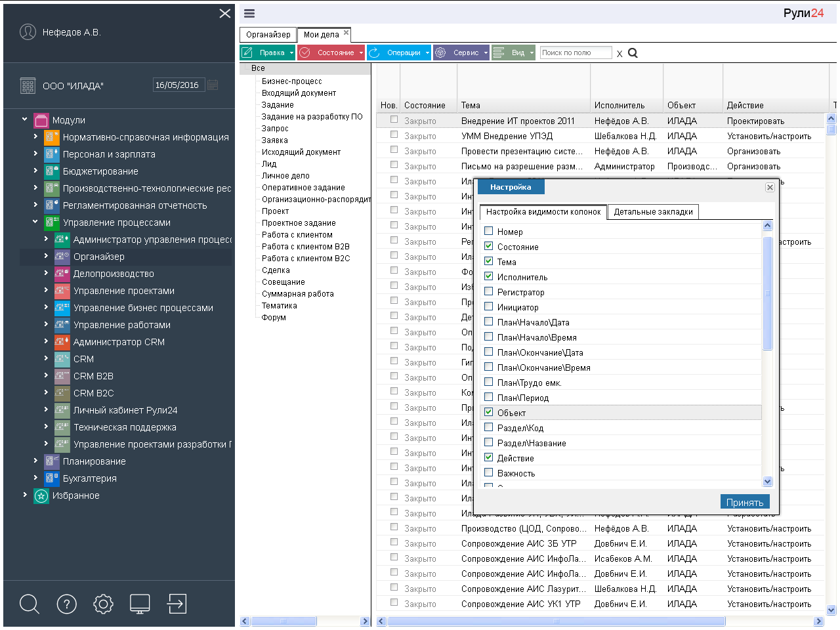Open the Сервис dropdown arrow

[486, 53]
